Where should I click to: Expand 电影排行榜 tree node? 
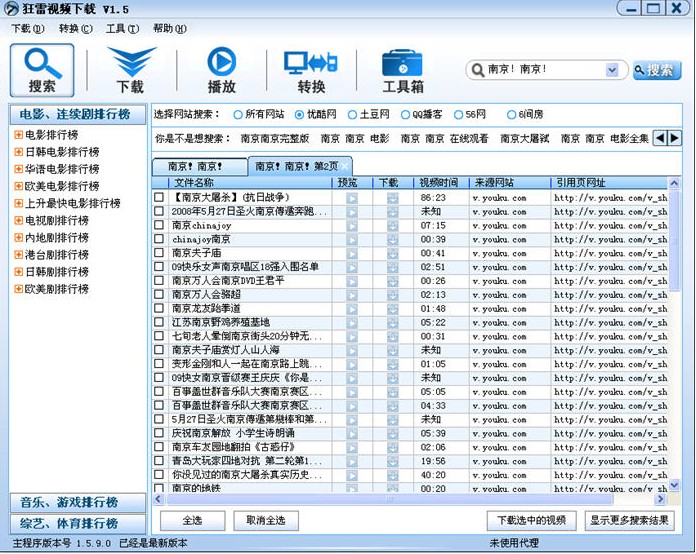point(18,135)
